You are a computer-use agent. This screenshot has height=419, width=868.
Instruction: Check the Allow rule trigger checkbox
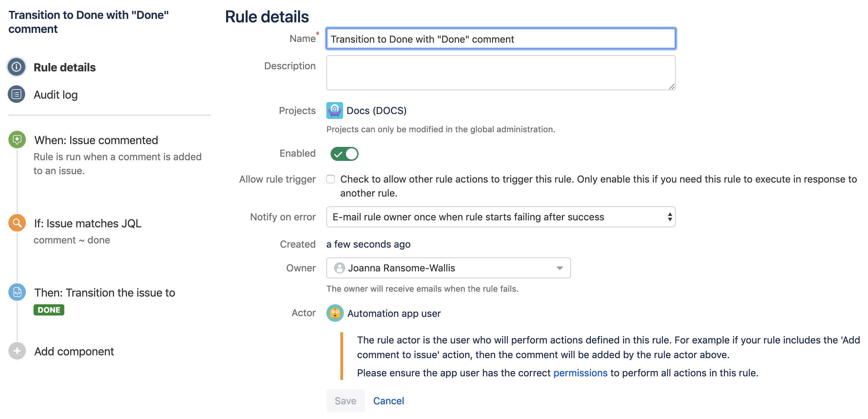[x=331, y=179]
